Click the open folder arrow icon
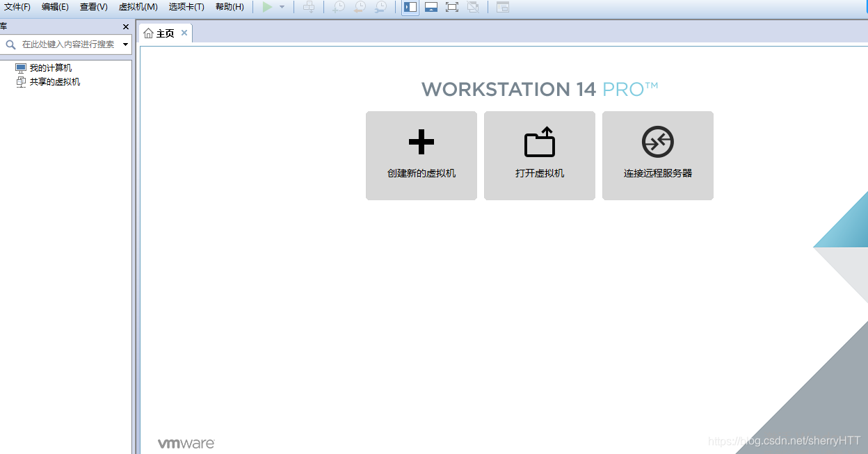Screen dimensions: 868x454 [x=540, y=141]
